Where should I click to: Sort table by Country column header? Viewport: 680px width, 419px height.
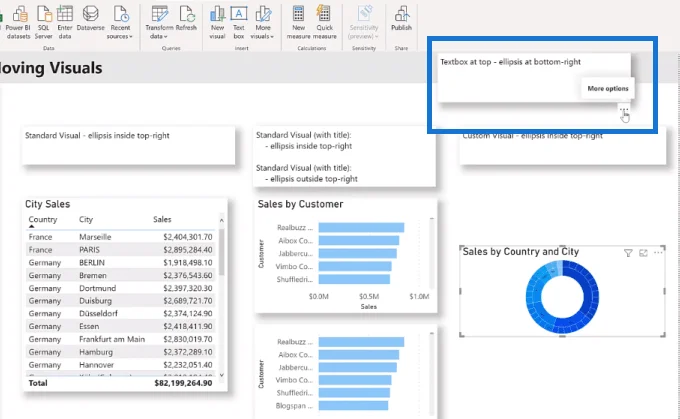(42, 219)
